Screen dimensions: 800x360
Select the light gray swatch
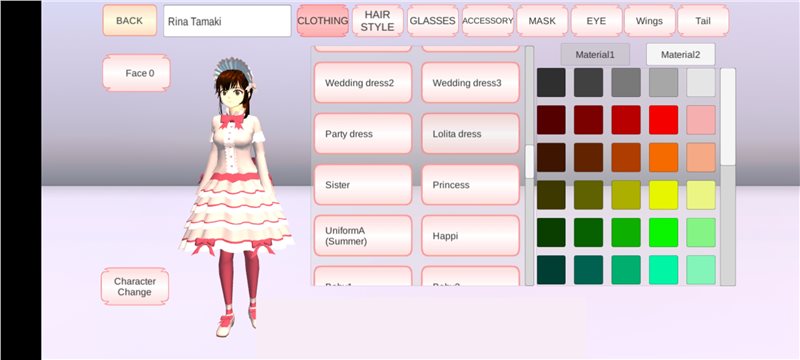663,83
